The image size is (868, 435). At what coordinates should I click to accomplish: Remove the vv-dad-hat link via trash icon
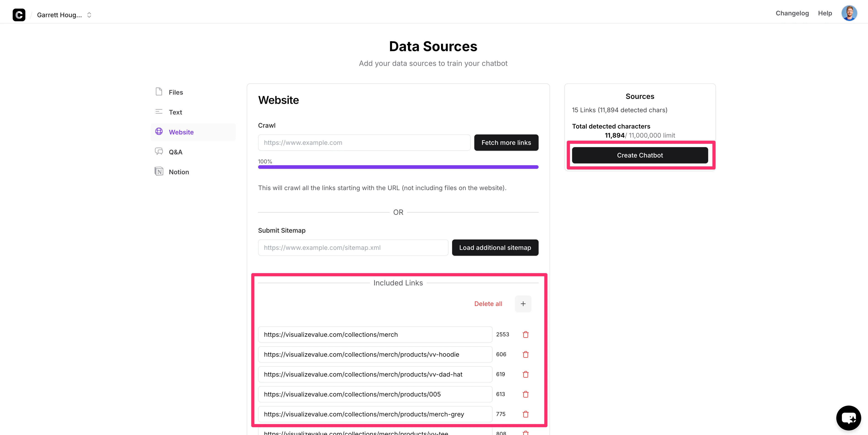[x=525, y=374]
